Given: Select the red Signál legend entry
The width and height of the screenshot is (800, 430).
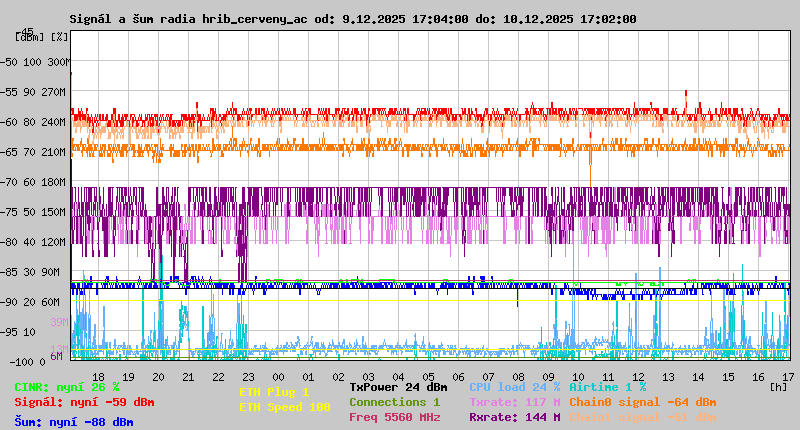Looking at the screenshot, I should (x=84, y=402).
